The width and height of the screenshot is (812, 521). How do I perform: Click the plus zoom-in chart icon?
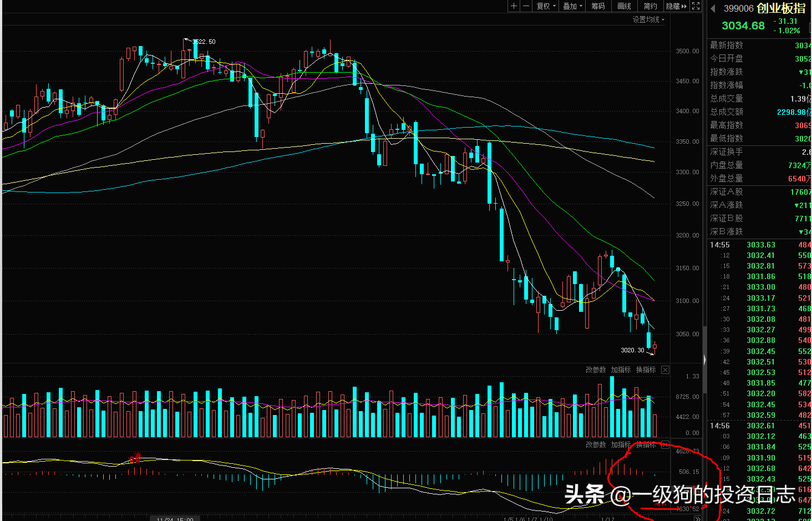pyautogui.click(x=514, y=6)
